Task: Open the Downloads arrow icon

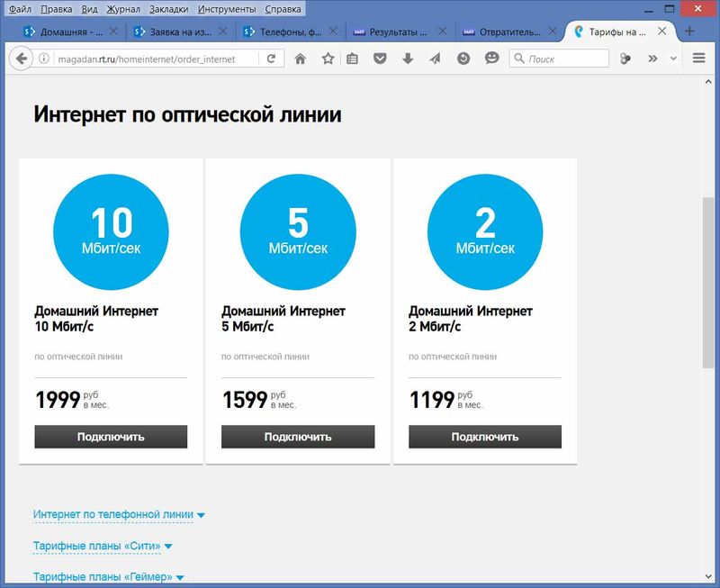Action: point(408,59)
